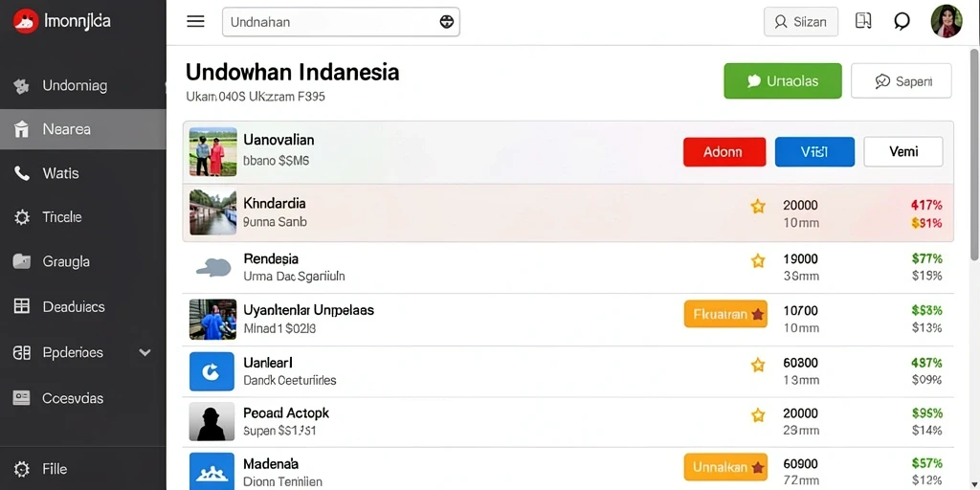Click the Fille settings gear icon

tap(22, 469)
